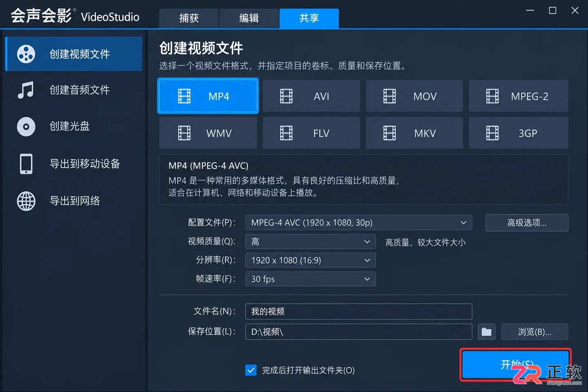Click the 开始 start button
Viewport: 588px width, 392px height.
pos(516,364)
